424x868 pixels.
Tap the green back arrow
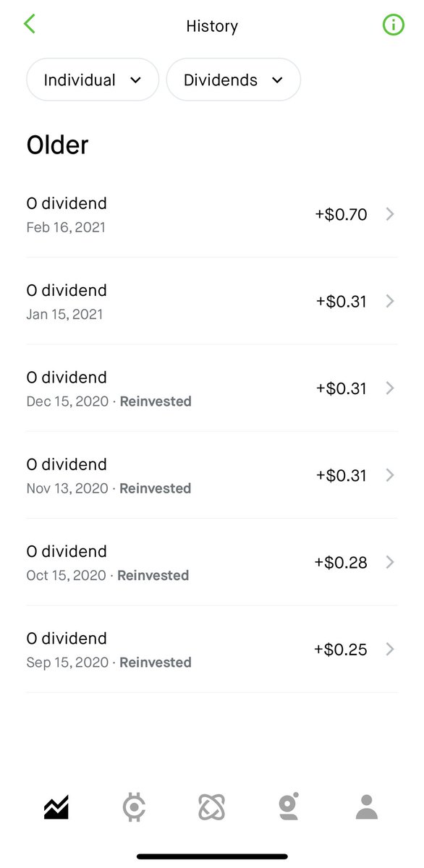tap(29, 24)
